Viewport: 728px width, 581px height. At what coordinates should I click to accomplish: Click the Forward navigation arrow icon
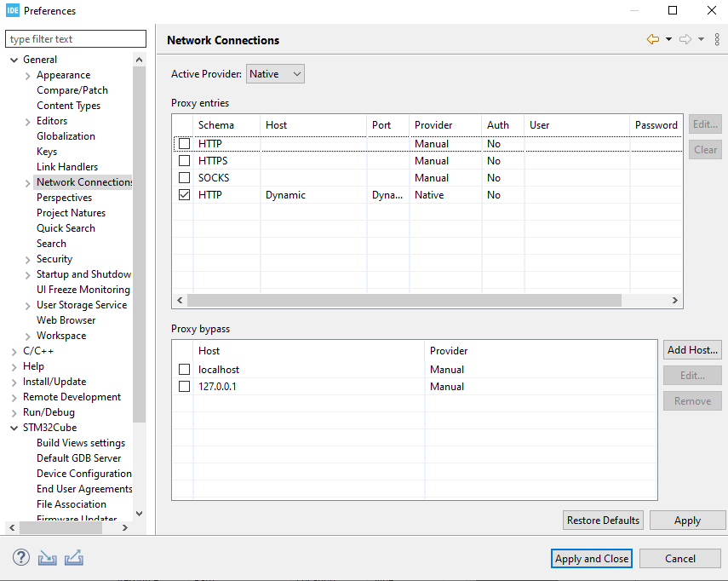tap(685, 39)
